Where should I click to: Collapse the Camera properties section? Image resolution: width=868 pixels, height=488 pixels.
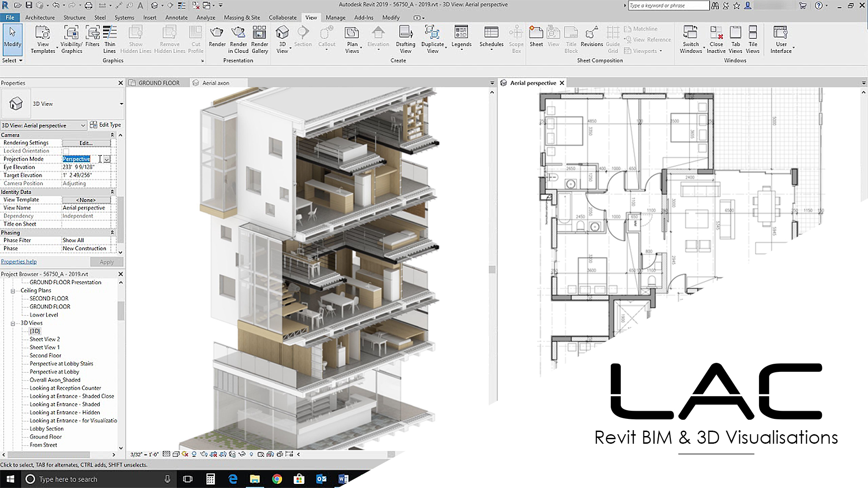(x=112, y=135)
